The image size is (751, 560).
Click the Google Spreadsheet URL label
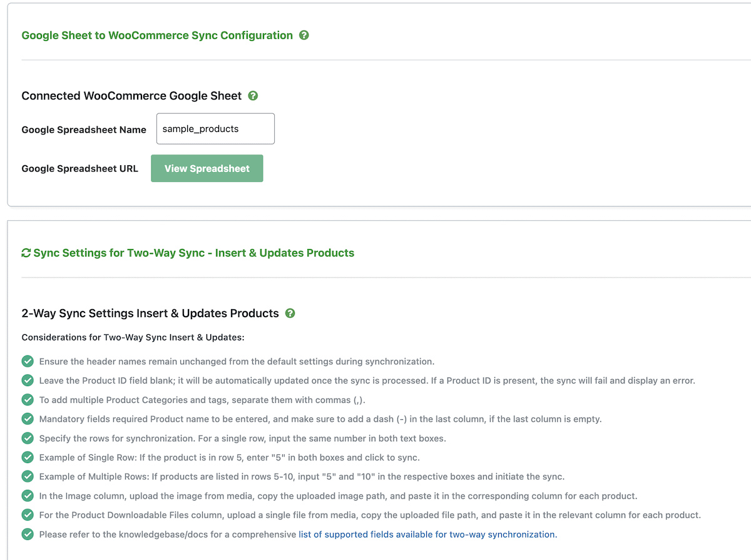point(80,168)
